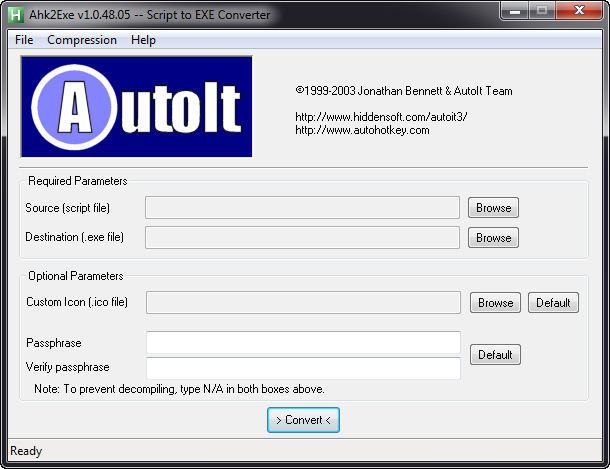Browse for a custom .ico icon file
610x469 pixels.
click(x=495, y=303)
